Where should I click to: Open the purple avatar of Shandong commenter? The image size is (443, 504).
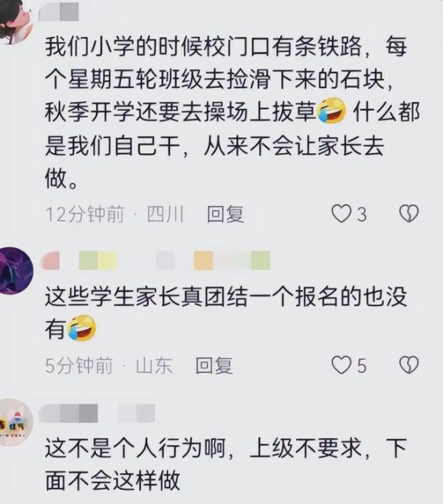tap(16, 270)
